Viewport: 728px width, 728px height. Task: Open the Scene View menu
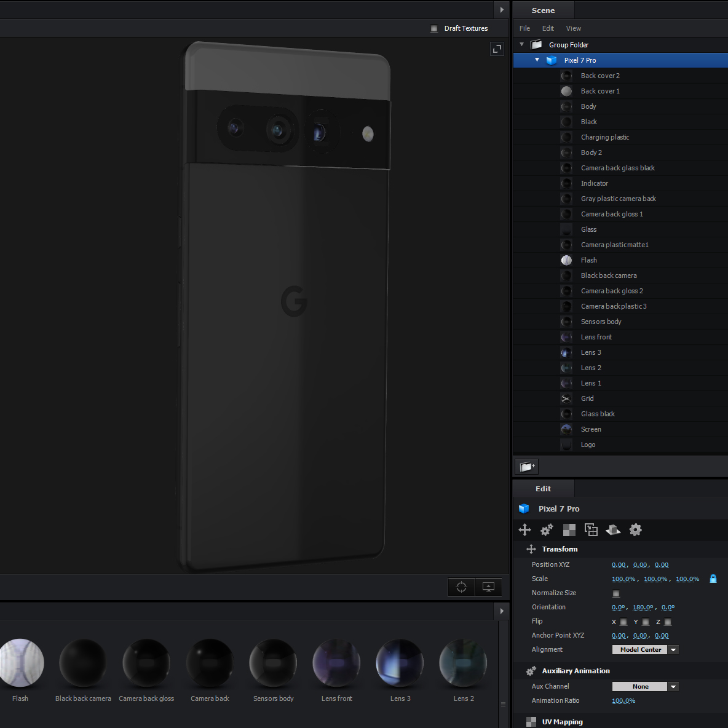click(x=574, y=28)
